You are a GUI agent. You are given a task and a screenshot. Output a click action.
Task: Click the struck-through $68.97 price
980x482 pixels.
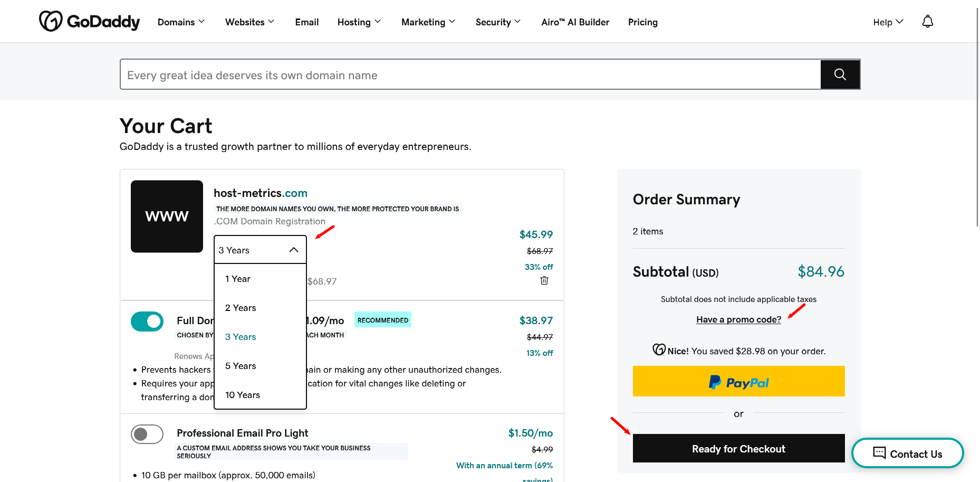(540, 251)
